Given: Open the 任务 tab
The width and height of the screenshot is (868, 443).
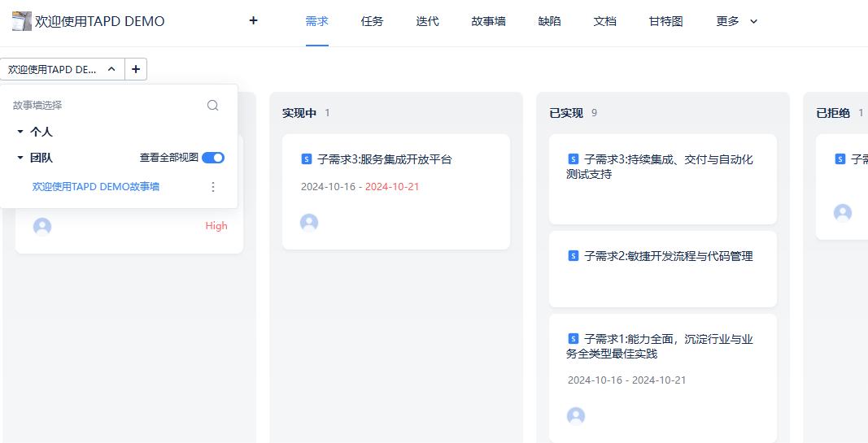Looking at the screenshot, I should [372, 22].
